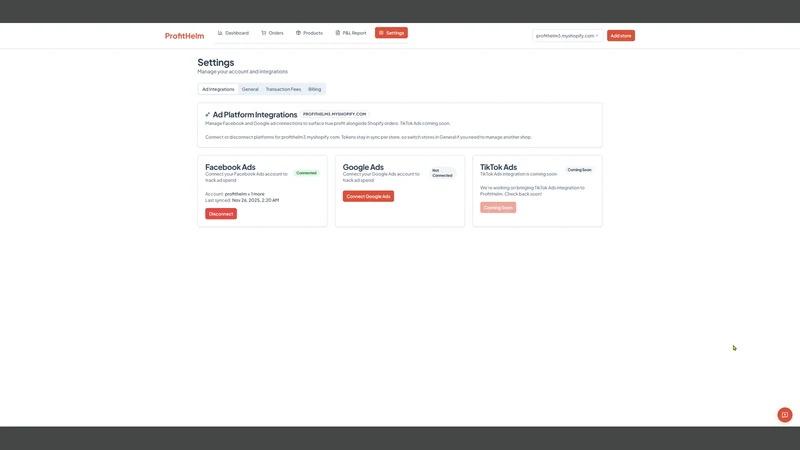Image resolution: width=800 pixels, height=450 pixels.
Task: Go to the Orders page
Action: (x=272, y=33)
